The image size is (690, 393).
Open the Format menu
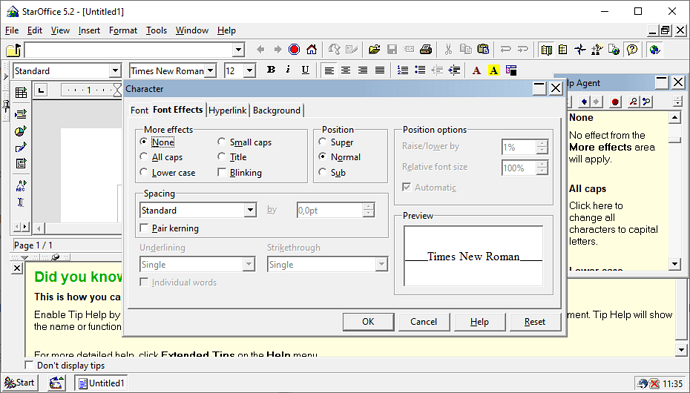pyautogui.click(x=123, y=30)
